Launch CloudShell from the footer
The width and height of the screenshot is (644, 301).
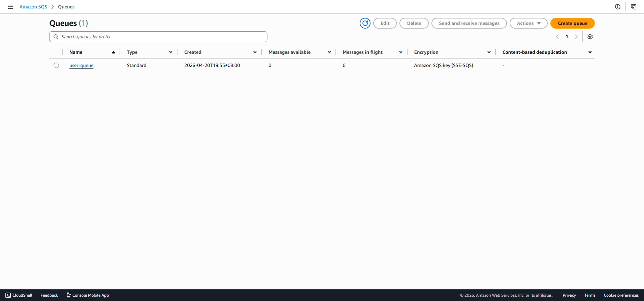click(x=19, y=295)
